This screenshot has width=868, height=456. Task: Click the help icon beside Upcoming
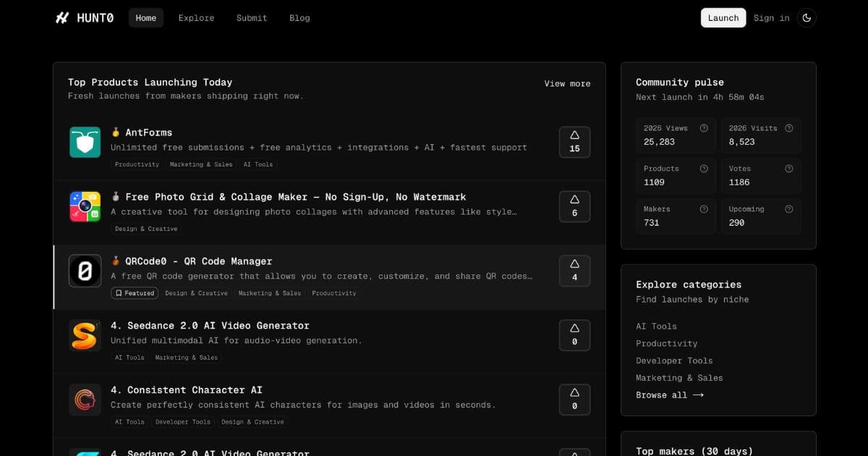pos(788,209)
